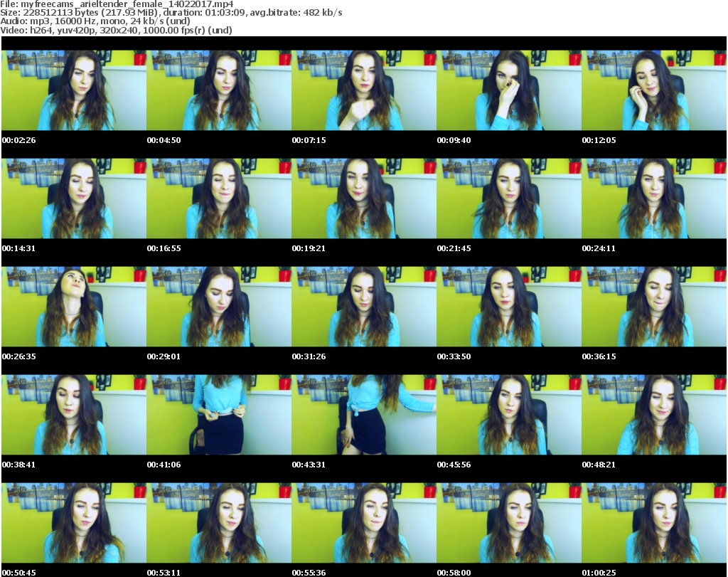Image resolution: width=728 pixels, height=577 pixels.
Task: Click the 00:12:05 timestamp label
Action: (x=599, y=140)
